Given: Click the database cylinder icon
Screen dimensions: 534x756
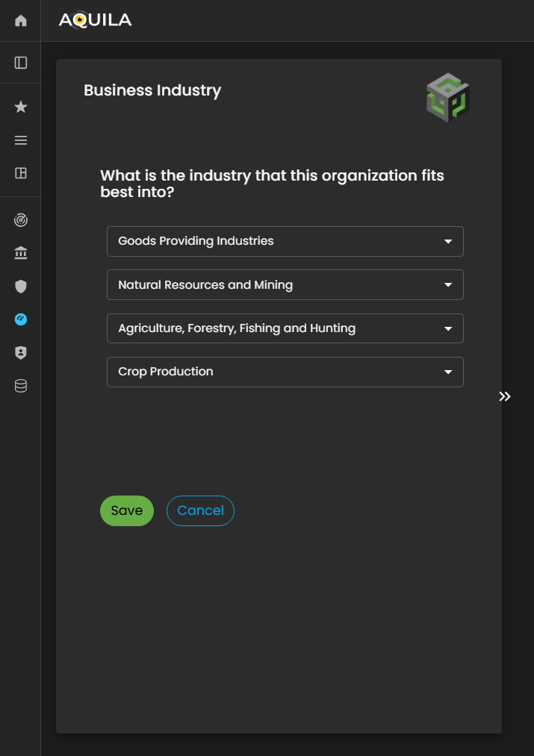Looking at the screenshot, I should pos(21,386).
